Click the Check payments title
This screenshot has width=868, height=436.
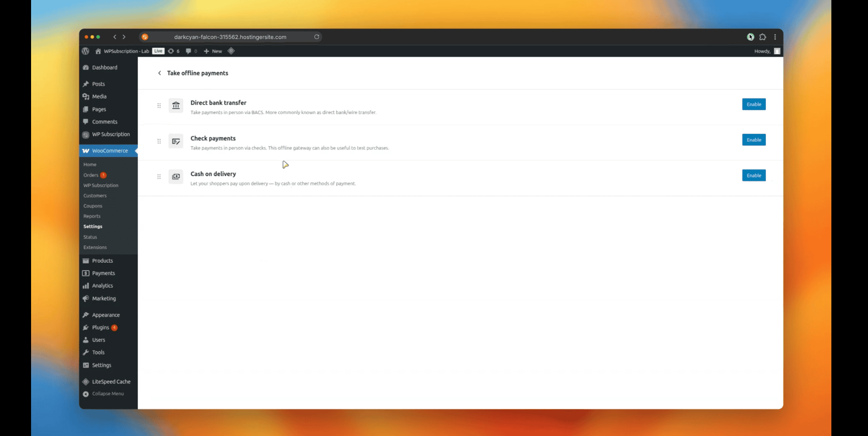(x=213, y=139)
